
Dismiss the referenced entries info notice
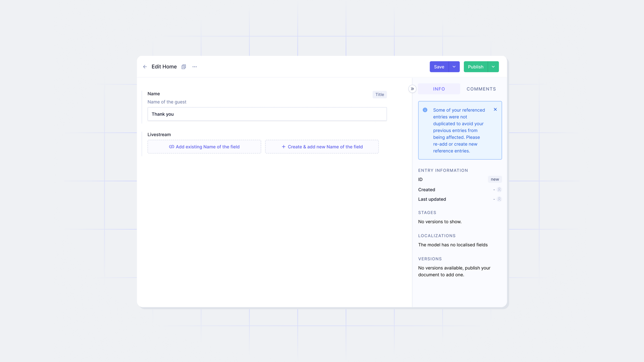tap(495, 109)
